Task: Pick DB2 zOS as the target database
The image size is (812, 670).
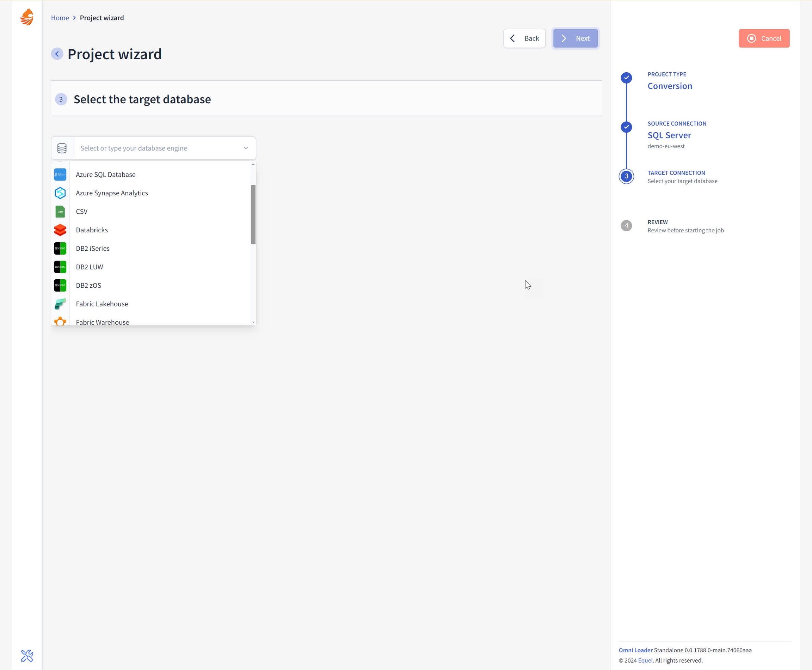Action: coord(89,286)
